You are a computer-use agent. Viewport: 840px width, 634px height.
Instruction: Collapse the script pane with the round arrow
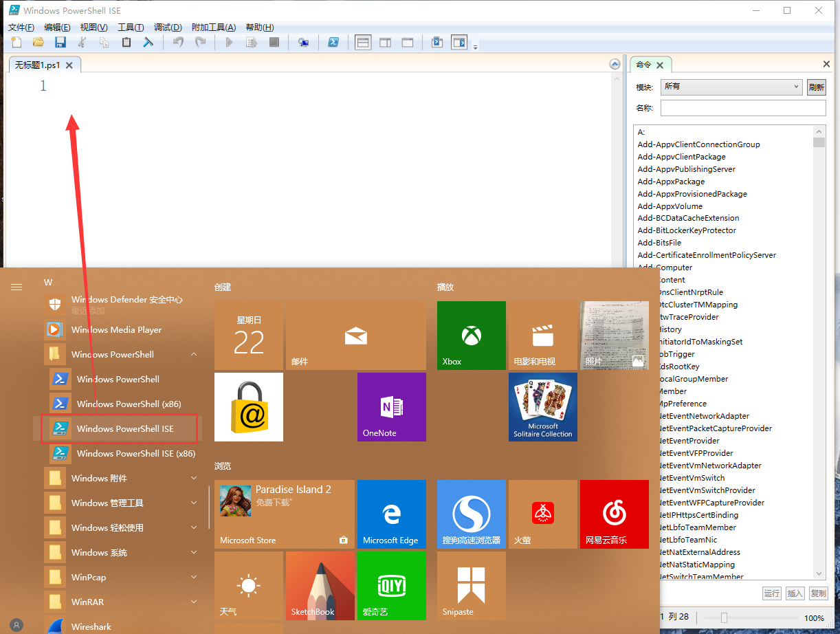pos(615,65)
